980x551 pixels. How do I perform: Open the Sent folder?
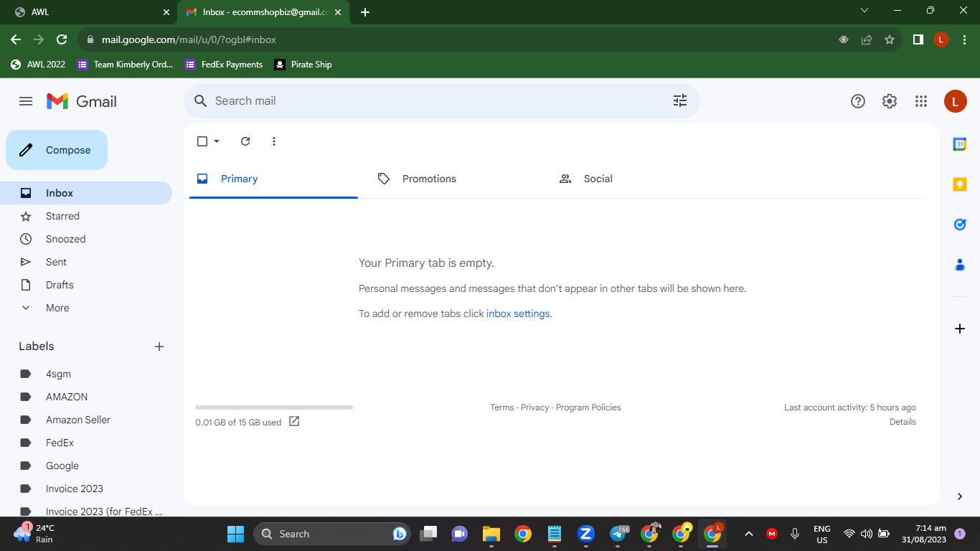[86, 262]
